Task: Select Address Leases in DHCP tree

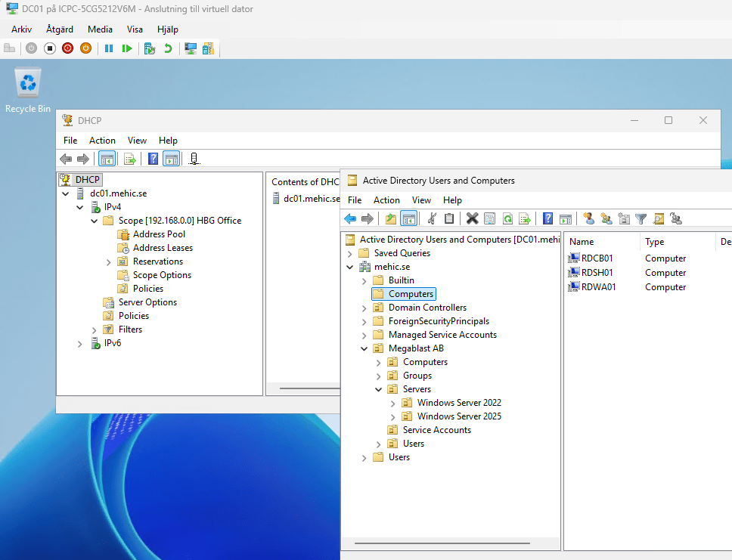Action: coord(163,248)
